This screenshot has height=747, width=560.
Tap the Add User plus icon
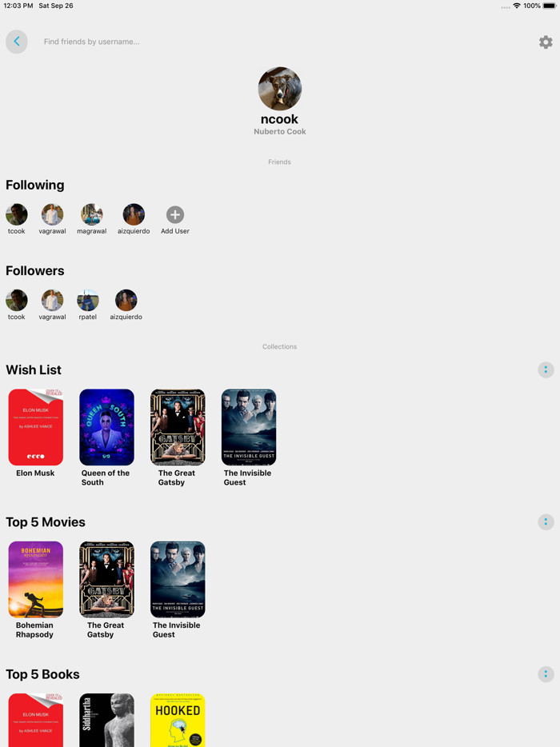(175, 215)
